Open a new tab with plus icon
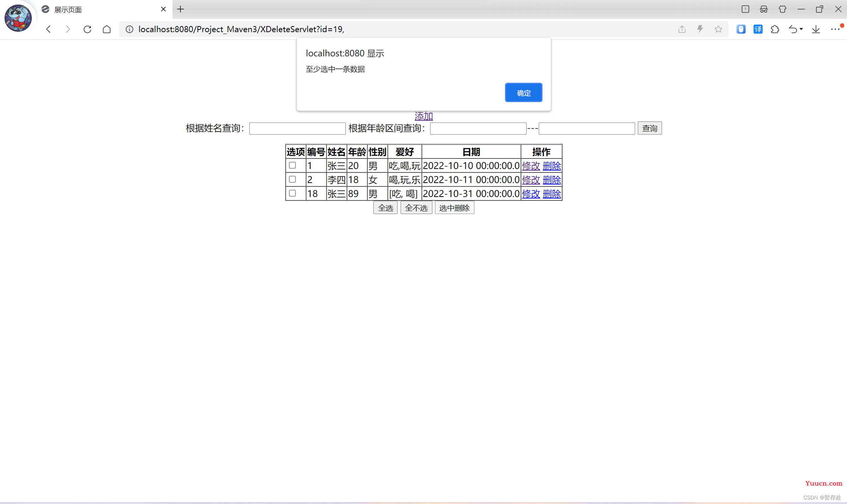 (180, 9)
